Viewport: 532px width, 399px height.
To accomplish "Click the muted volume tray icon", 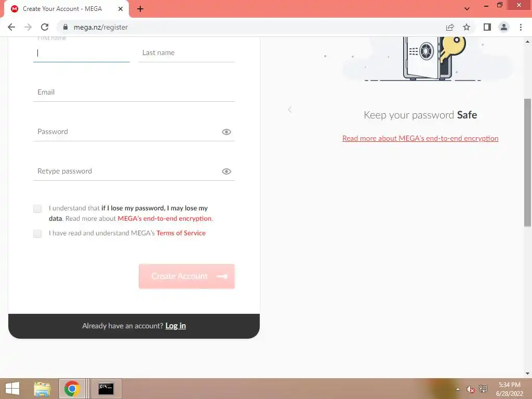I will pos(470,389).
